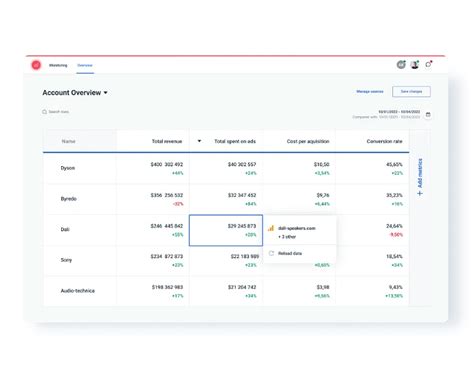Image resolution: width=474 pixels, height=377 pixels.
Task: Select the Sony row name
Action: pyautogui.click(x=66, y=260)
